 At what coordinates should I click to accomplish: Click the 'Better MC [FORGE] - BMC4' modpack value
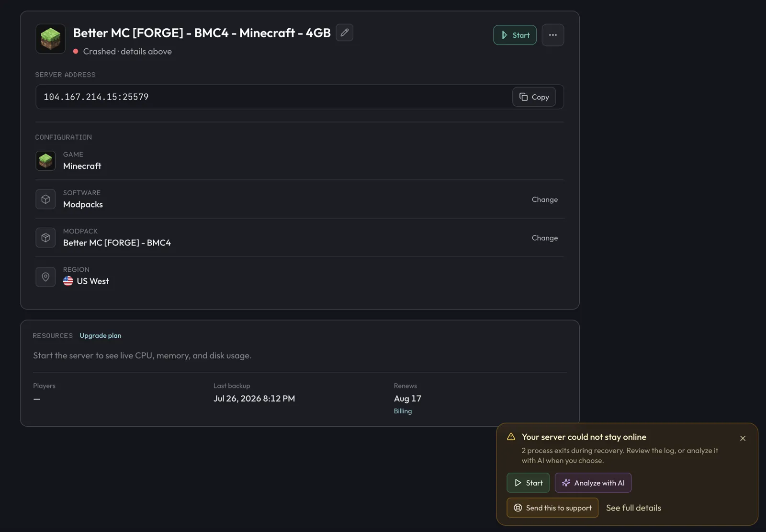click(117, 243)
